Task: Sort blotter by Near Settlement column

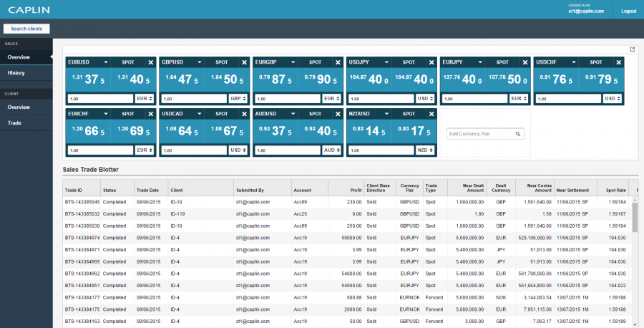Action: coord(575,188)
